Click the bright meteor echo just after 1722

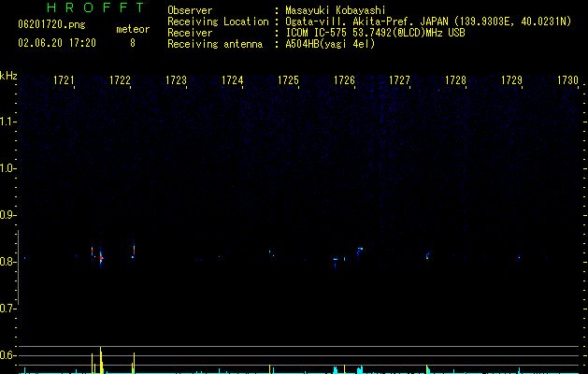pyautogui.click(x=134, y=252)
